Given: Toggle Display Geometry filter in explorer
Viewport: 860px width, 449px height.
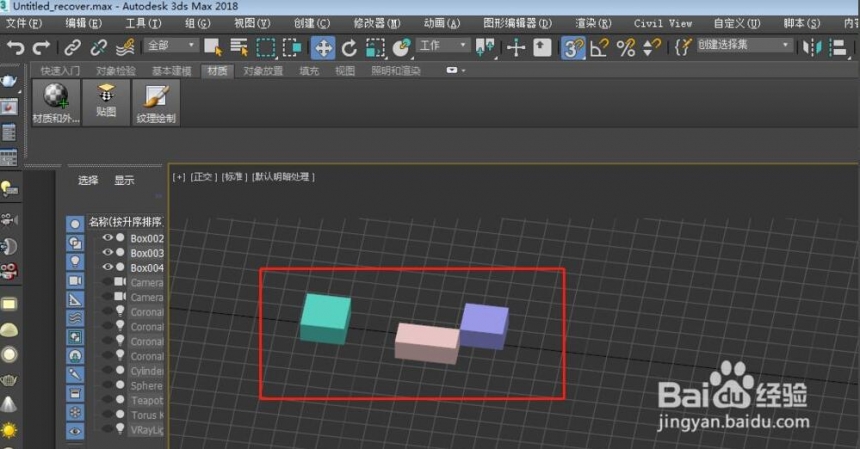Looking at the screenshot, I should pos(75,224).
